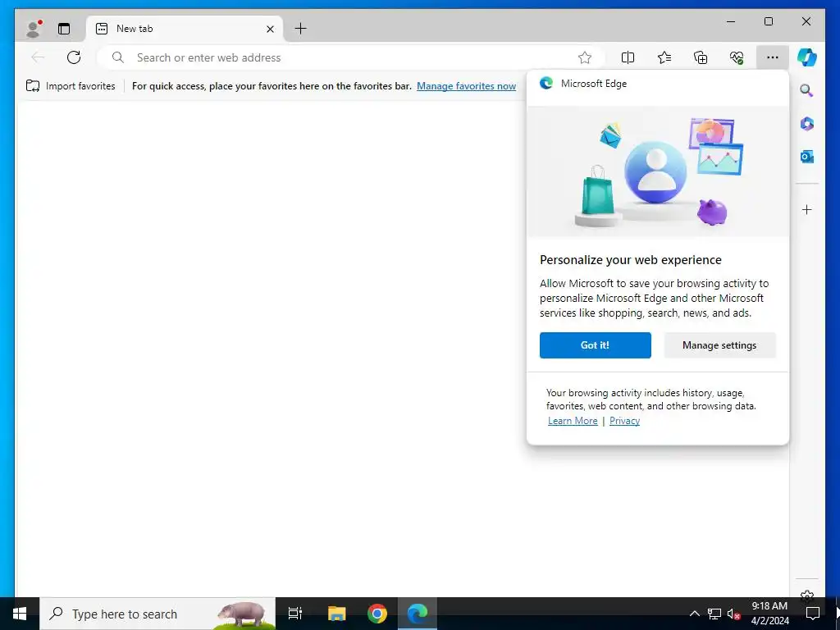Open the notification center icon
The width and height of the screenshot is (840, 630).
[x=813, y=614]
